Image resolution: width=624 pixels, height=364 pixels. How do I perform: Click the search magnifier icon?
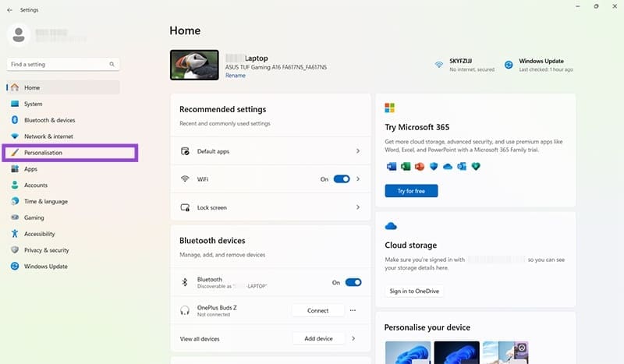point(112,64)
